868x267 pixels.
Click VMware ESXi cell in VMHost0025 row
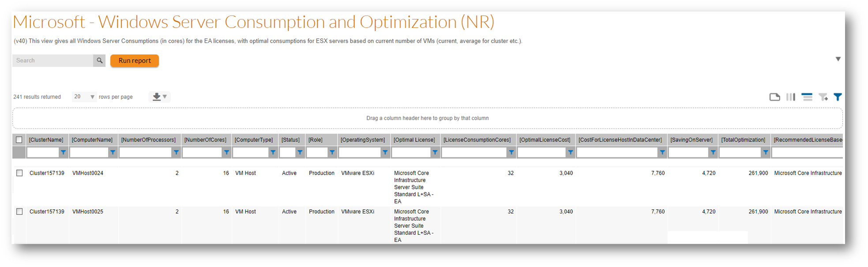pyautogui.click(x=357, y=212)
